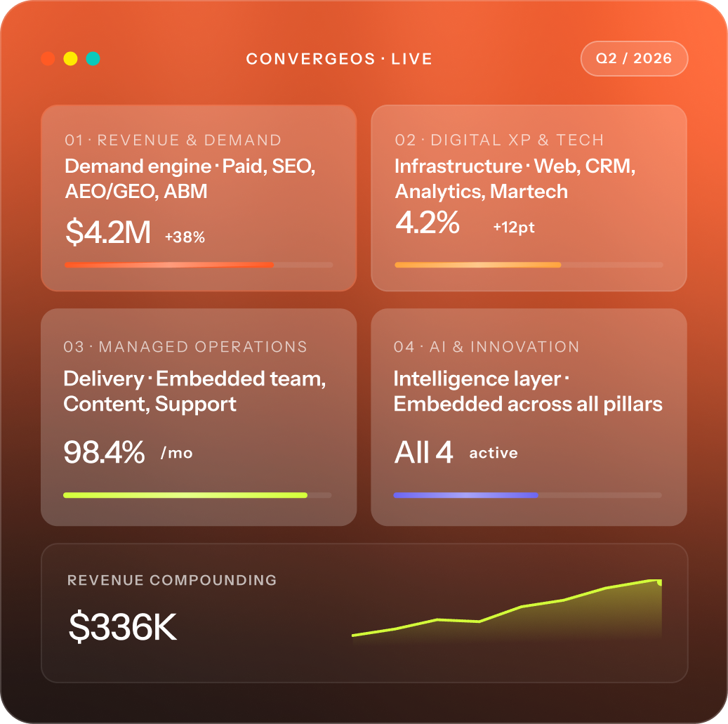Screen dimensions: 728x724
Task: Click the 98.4% /mo metric
Action: click(128, 452)
